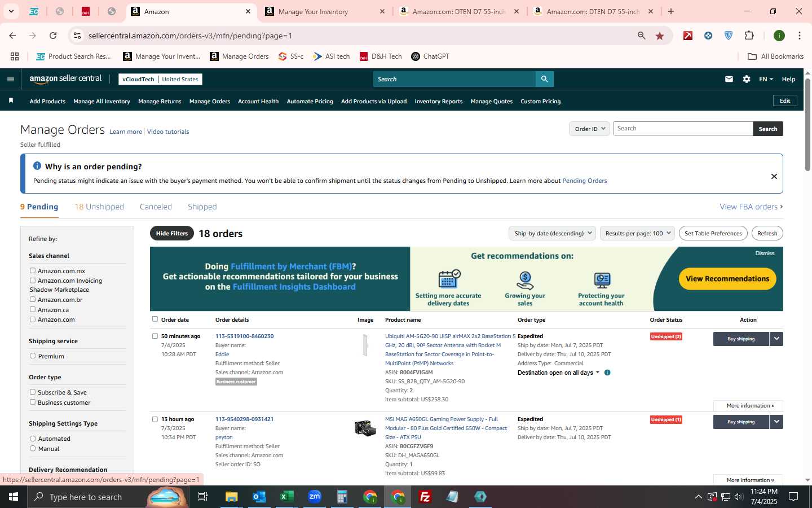Click the Chrome zoom magnifier icon in address bar
The width and height of the screenshot is (812, 508).
(642, 36)
